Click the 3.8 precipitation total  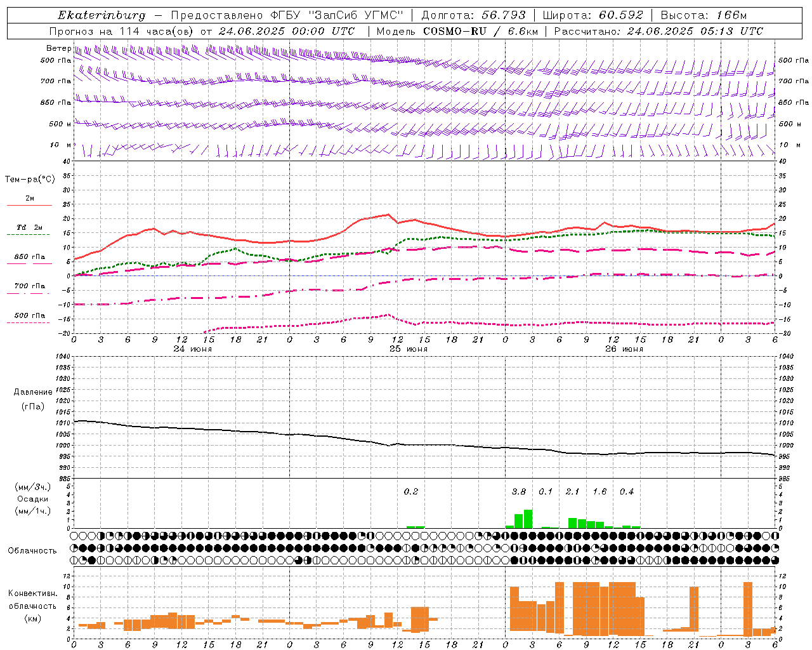point(519,491)
